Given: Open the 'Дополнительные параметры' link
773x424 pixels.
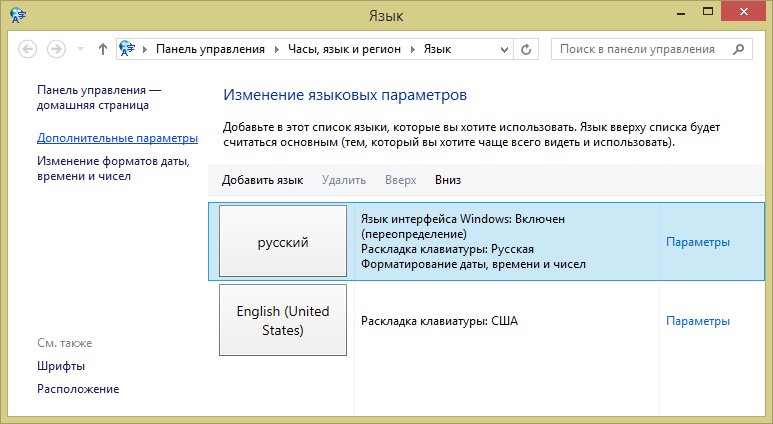Looking at the screenshot, I should coord(117,138).
